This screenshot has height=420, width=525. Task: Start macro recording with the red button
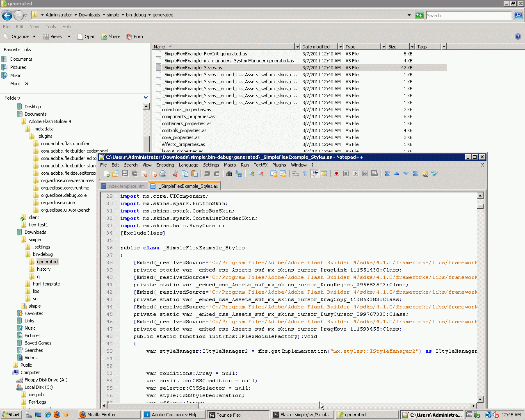[x=336, y=174]
